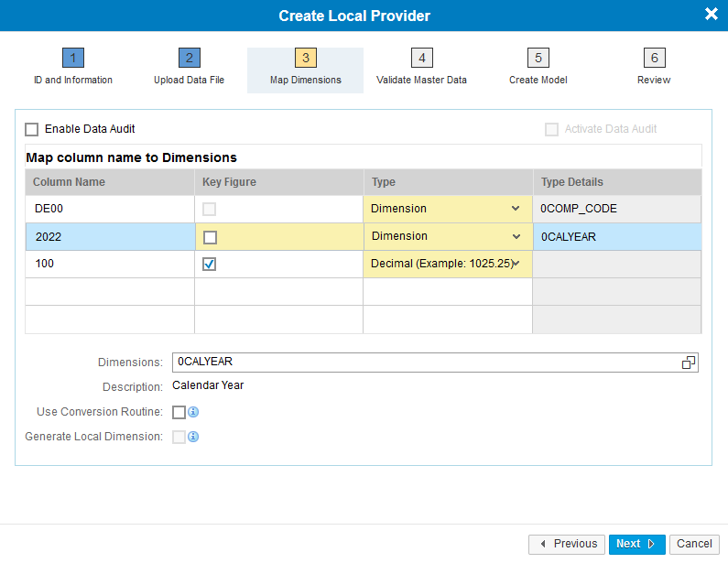Toggle Generate Local Dimension checkbox

pos(179,437)
